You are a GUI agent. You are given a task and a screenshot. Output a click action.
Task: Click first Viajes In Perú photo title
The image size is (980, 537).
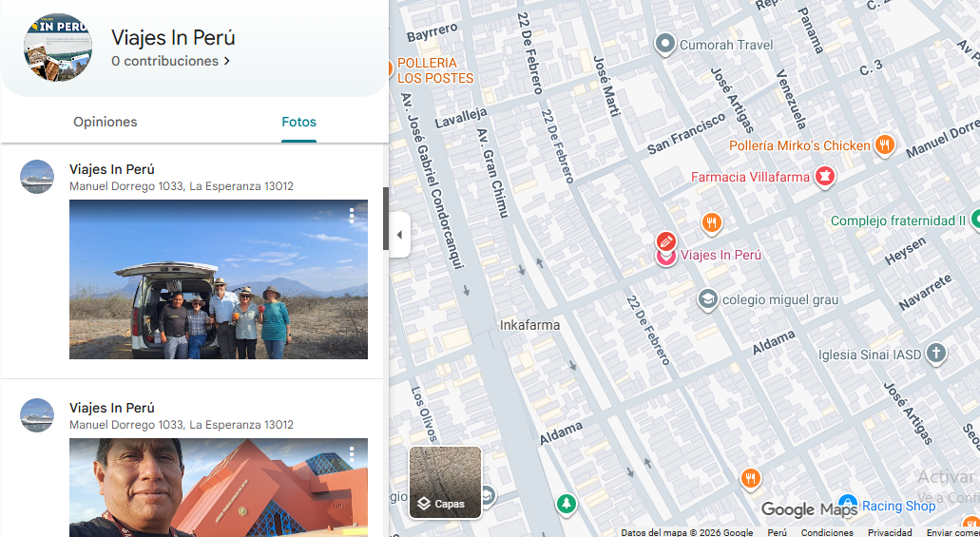tap(112, 169)
